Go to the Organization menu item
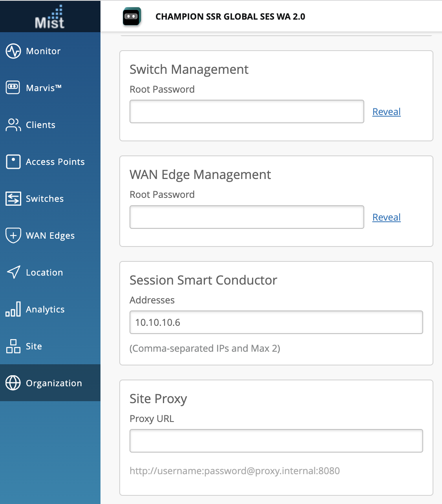 click(54, 383)
